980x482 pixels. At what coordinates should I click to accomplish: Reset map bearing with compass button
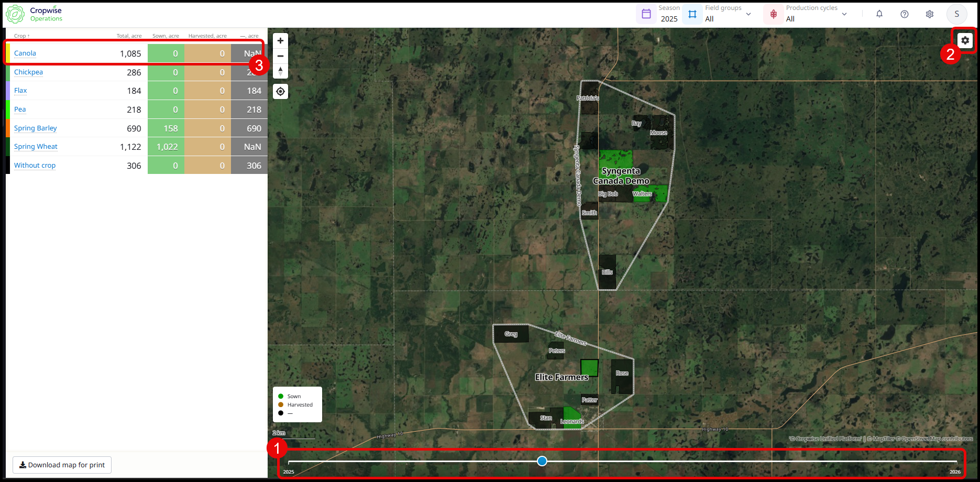280,71
